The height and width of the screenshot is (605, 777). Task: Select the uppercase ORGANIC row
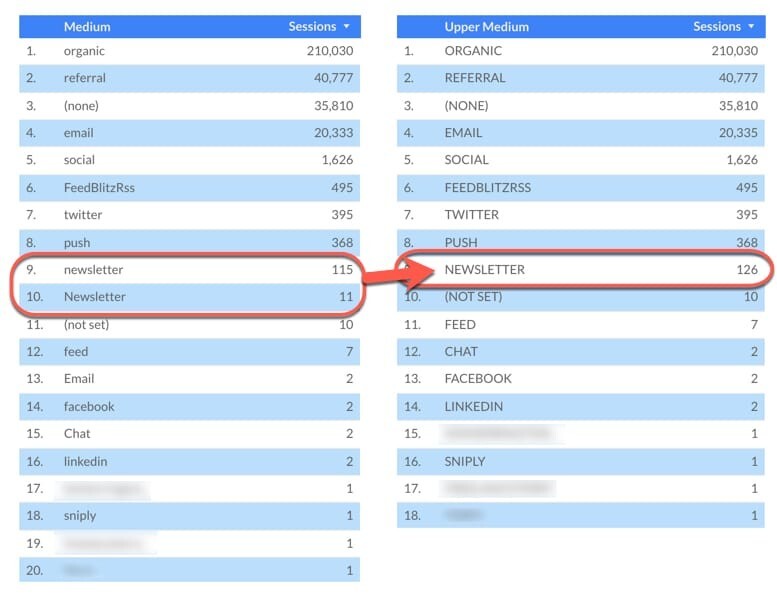pos(473,51)
